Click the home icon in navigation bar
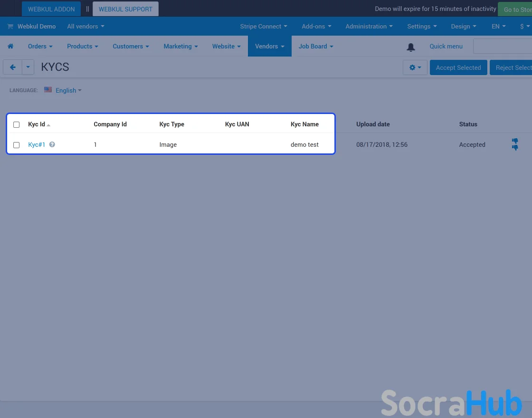532x418 pixels. 10,46
